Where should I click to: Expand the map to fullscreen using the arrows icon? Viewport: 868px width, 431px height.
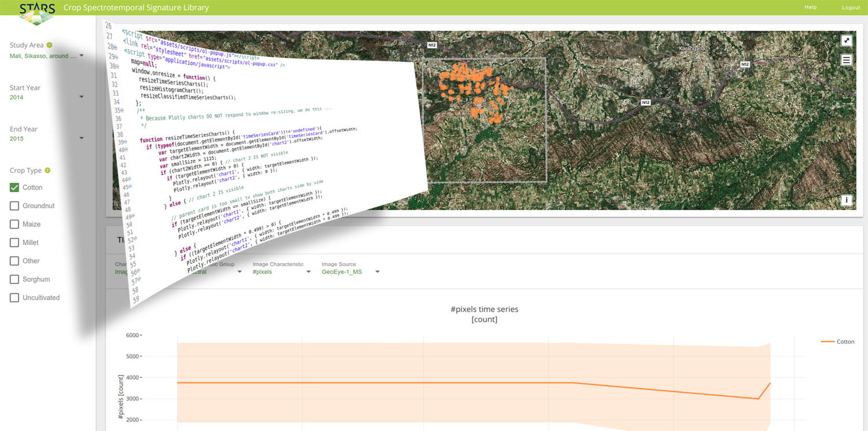click(847, 40)
